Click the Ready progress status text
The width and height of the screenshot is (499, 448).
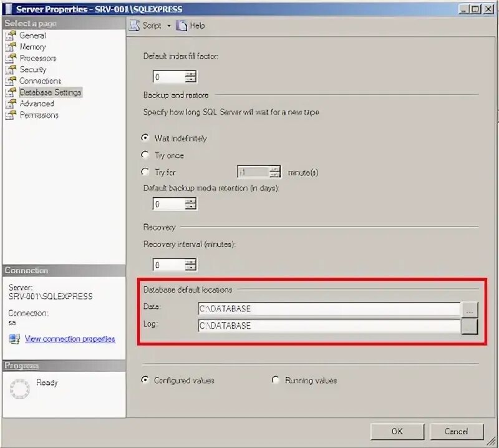coord(47,382)
